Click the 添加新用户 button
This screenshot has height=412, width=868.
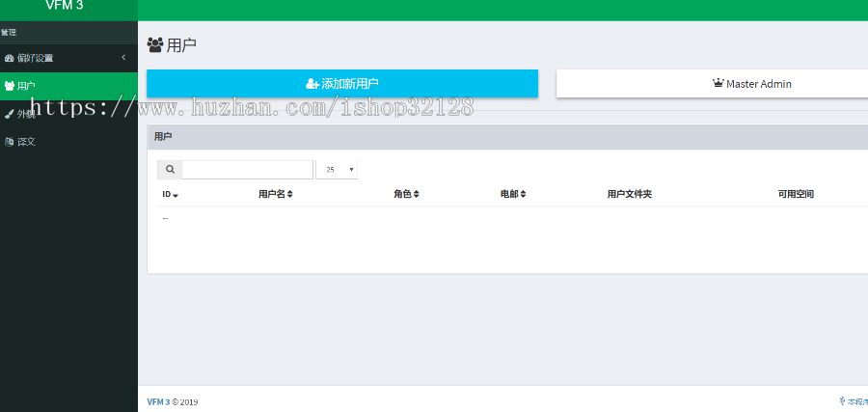(x=342, y=84)
